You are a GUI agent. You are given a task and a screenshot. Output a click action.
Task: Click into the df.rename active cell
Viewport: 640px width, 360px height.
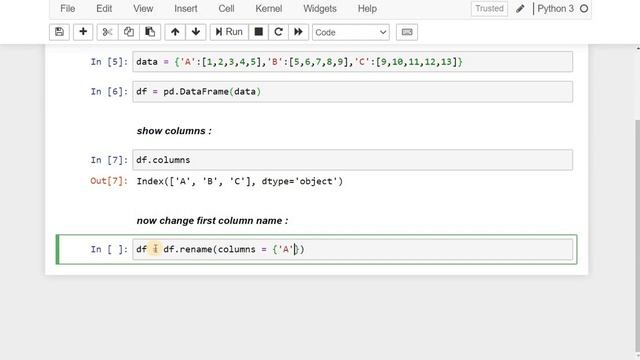(353, 249)
